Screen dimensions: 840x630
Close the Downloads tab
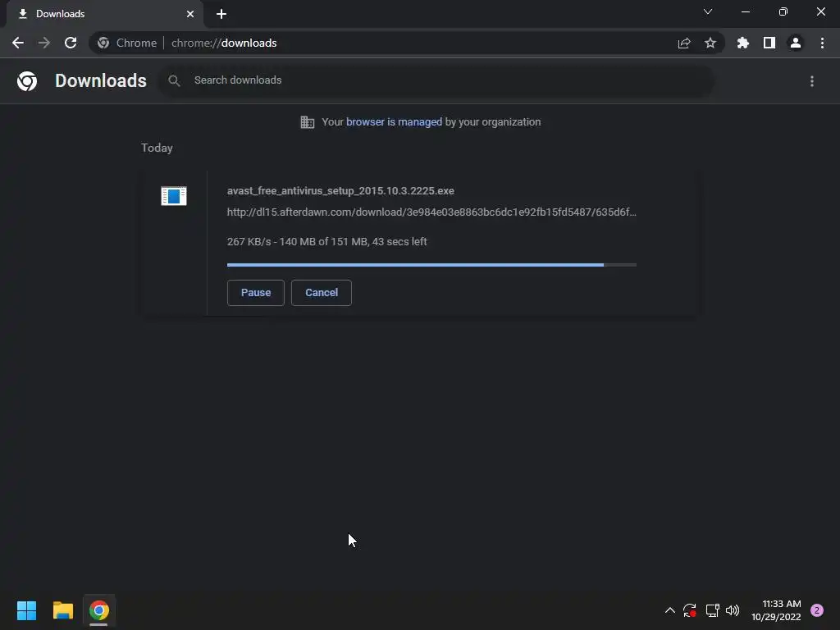coord(190,14)
